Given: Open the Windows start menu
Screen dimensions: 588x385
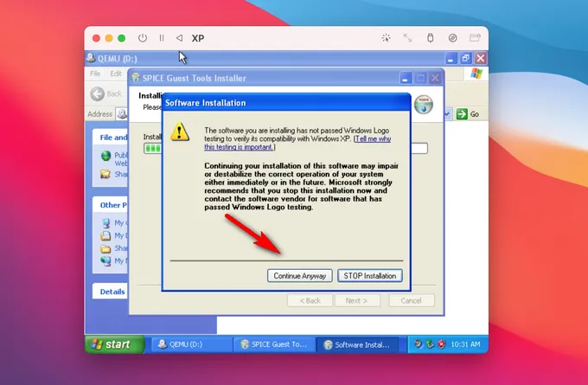Looking at the screenshot, I should (114, 344).
